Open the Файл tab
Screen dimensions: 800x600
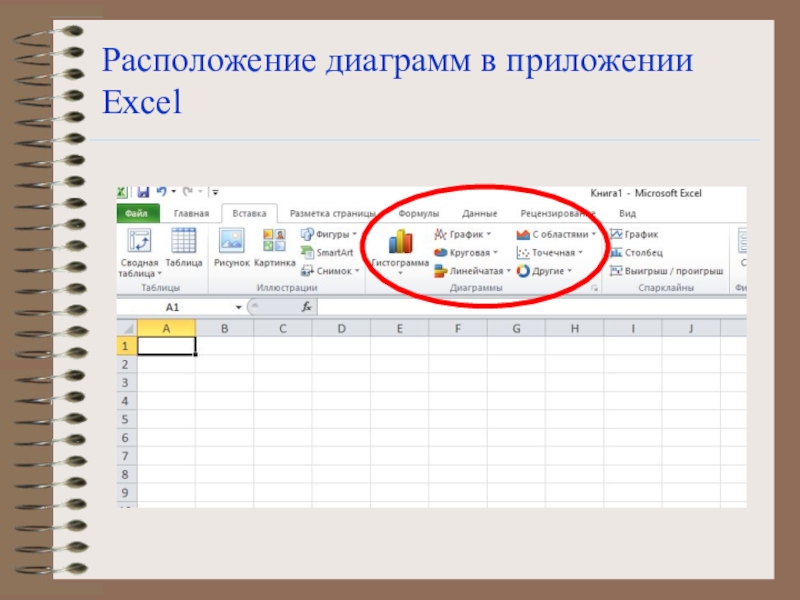[138, 213]
